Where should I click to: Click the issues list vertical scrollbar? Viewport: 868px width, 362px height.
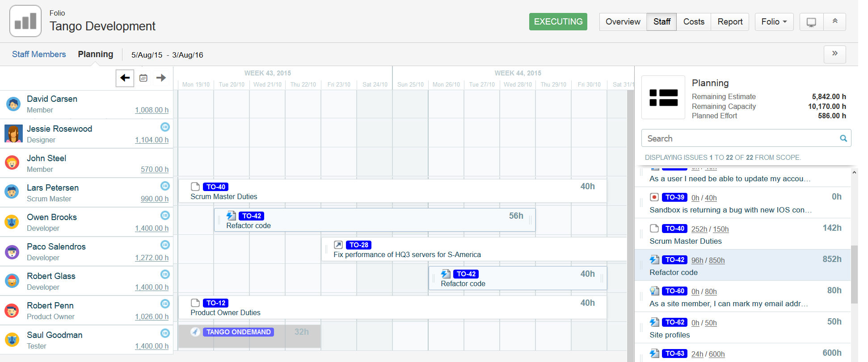point(854,274)
